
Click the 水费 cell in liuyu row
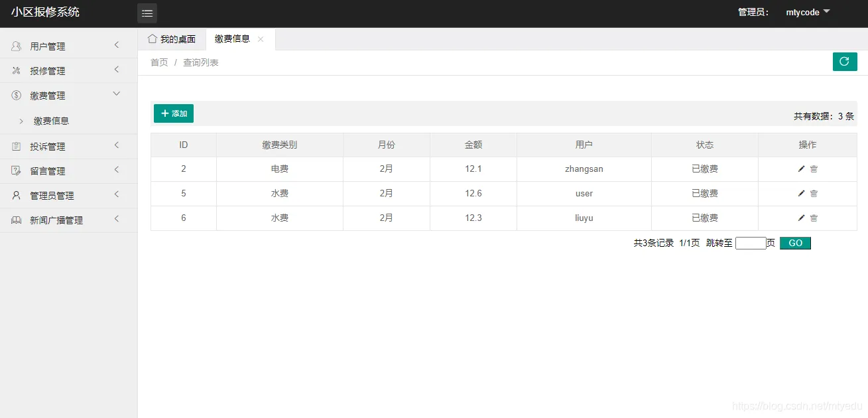coord(280,218)
